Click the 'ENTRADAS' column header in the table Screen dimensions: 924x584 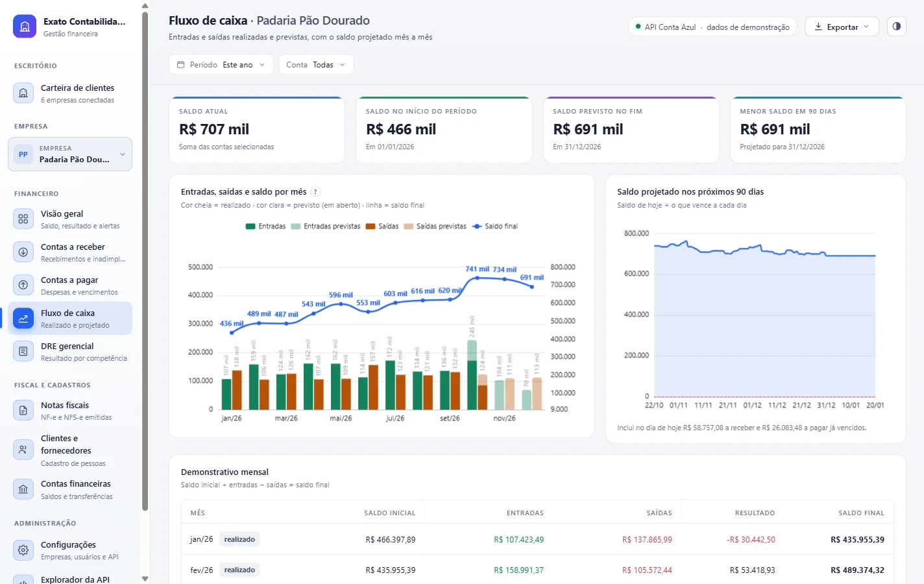(525, 513)
